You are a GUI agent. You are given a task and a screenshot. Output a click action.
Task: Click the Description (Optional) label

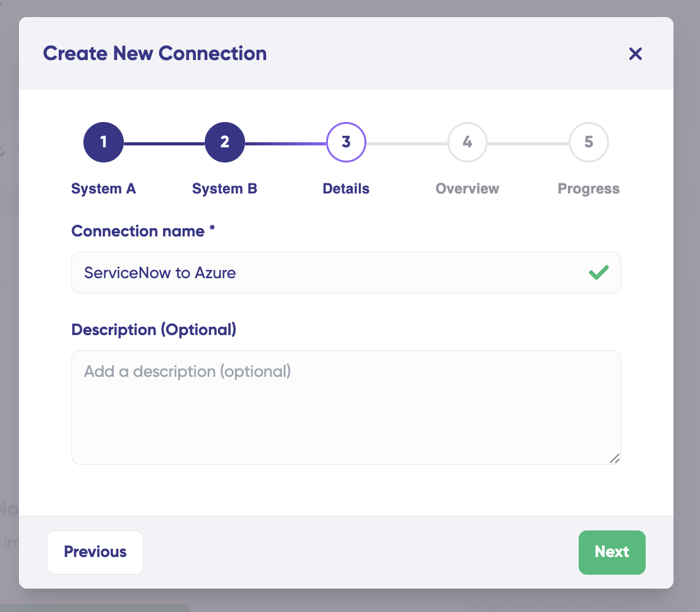point(154,329)
